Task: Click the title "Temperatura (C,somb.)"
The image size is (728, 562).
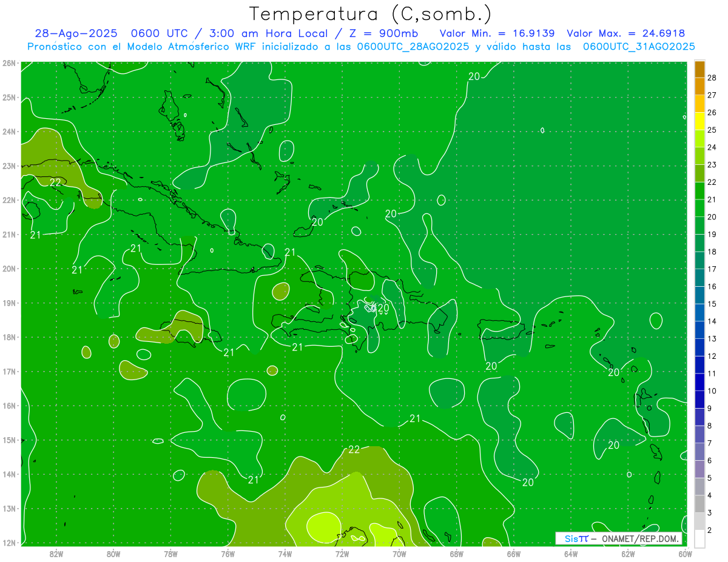Action: point(371,14)
